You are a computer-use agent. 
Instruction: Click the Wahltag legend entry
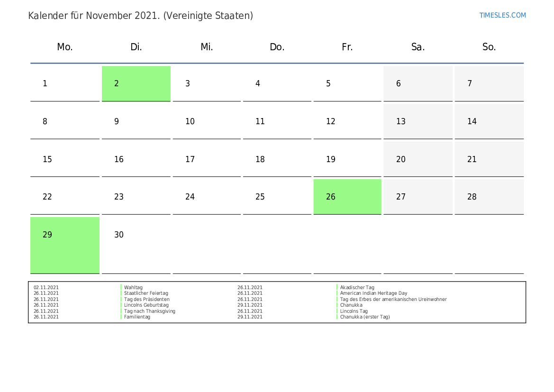click(133, 287)
